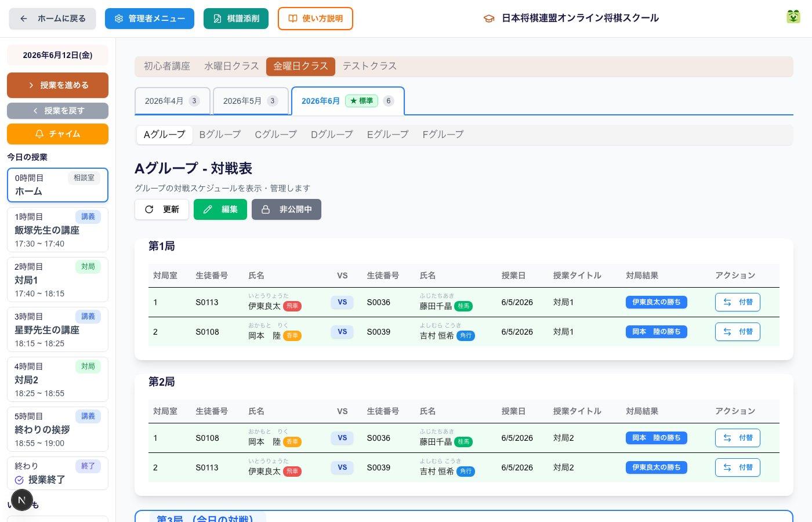Viewport: 812px width, 522px height.
Task: Switch to Cグループ tab
Action: (x=276, y=135)
